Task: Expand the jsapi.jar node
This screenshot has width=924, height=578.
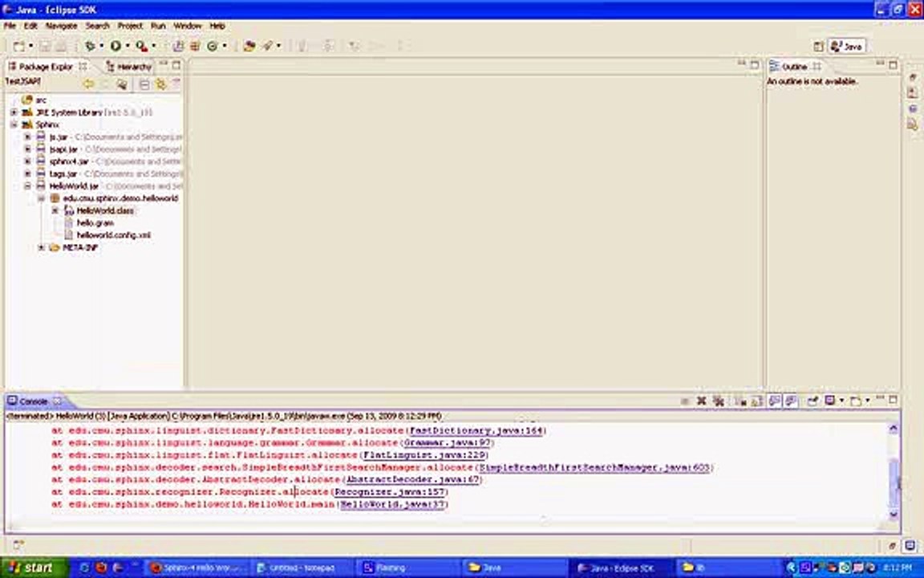Action: click(27, 149)
